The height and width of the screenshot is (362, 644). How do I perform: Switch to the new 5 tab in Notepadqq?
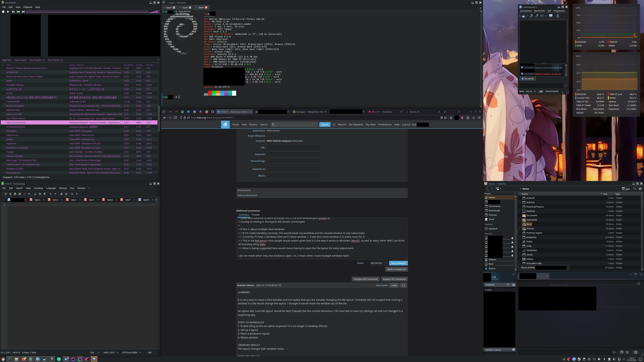pos(92,200)
